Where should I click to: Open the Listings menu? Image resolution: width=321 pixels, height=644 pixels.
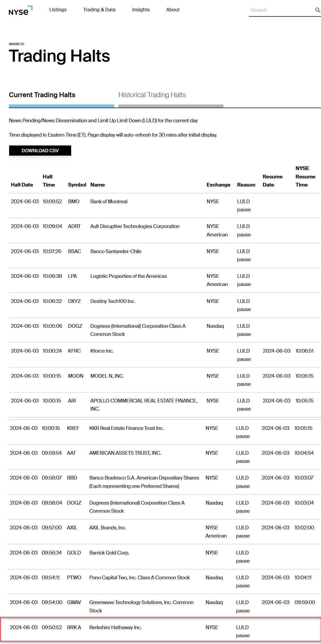coord(58,10)
